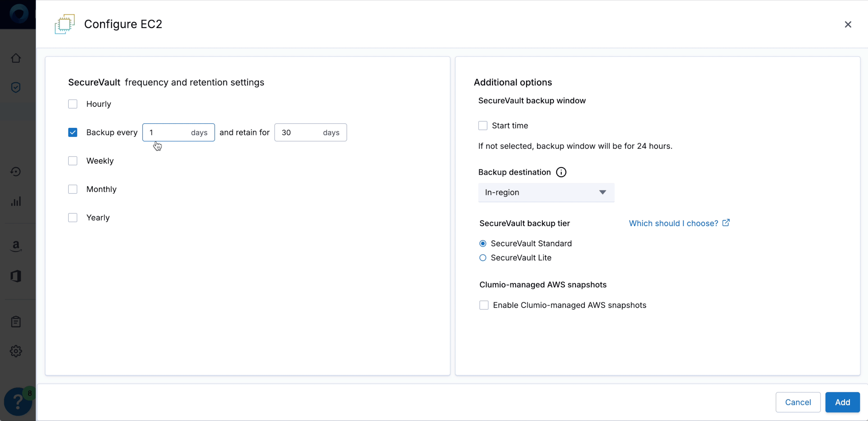The image size is (868, 421).
Task: Enable the Hourly backup checkbox
Action: 73,104
